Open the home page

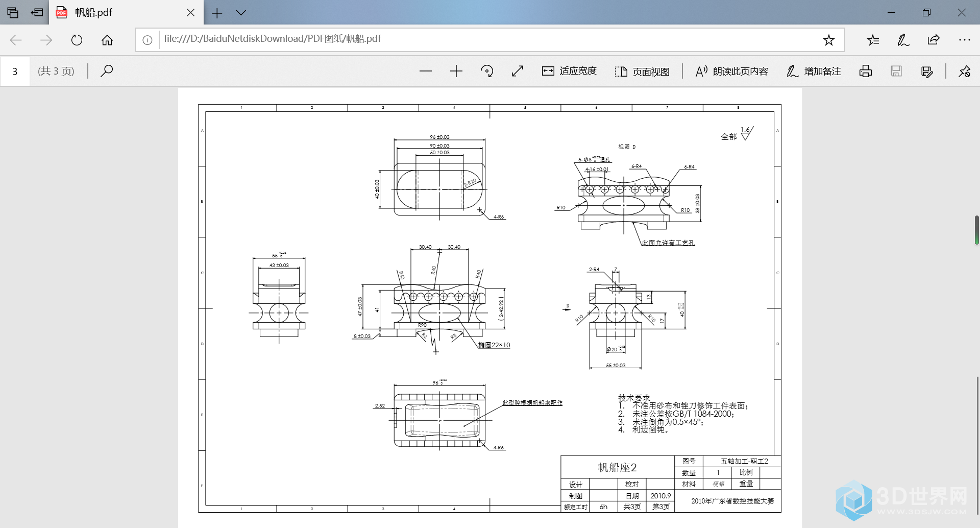(107, 40)
